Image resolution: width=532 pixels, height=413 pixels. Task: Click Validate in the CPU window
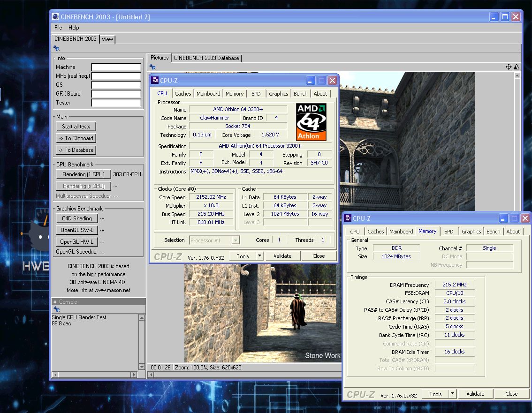(x=282, y=256)
